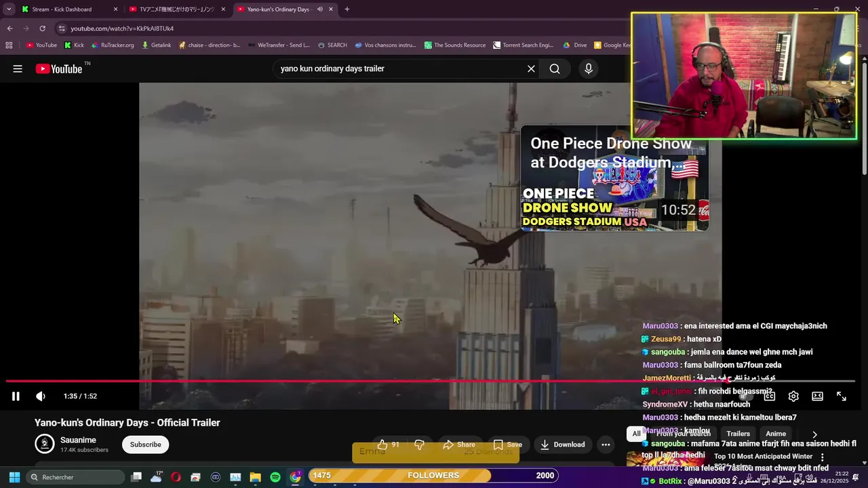Open the video title Yano-kun's Ordinary Days

(x=127, y=423)
